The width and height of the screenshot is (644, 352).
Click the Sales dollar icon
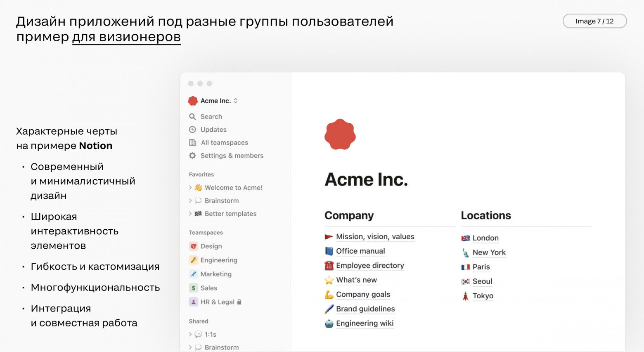tap(194, 288)
